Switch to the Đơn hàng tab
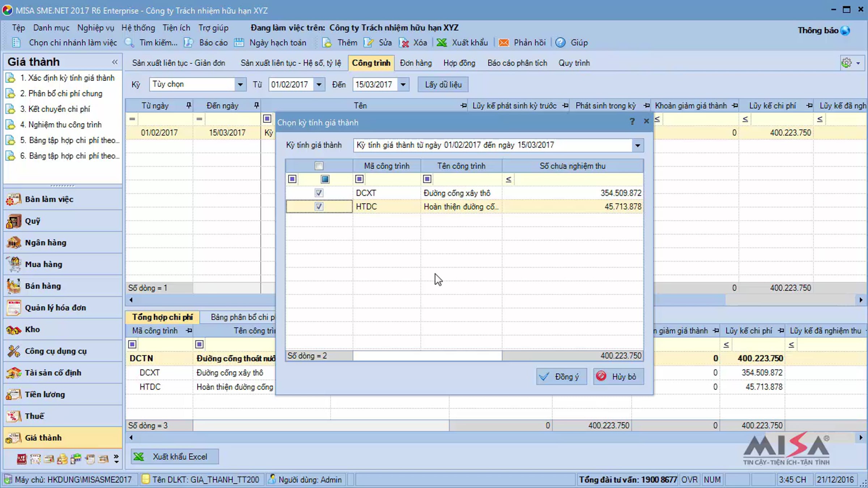 416,63
